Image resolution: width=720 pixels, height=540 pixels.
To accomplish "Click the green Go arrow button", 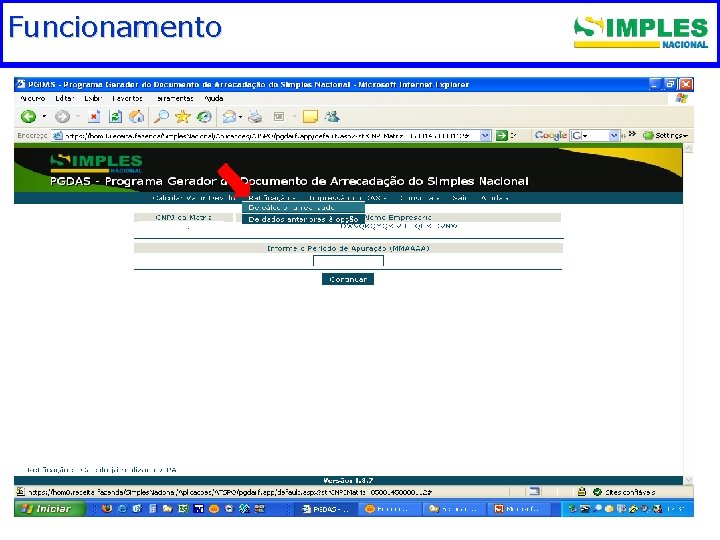I will [501, 135].
